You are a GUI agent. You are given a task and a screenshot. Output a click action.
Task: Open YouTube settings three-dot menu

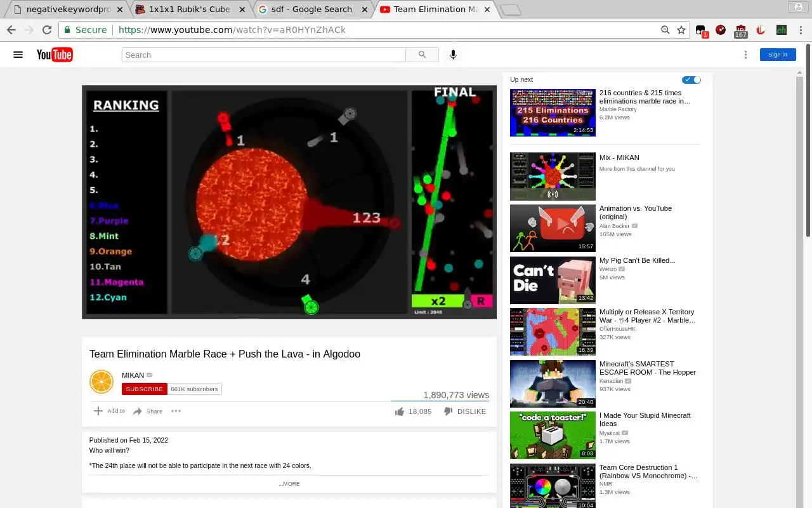click(745, 55)
